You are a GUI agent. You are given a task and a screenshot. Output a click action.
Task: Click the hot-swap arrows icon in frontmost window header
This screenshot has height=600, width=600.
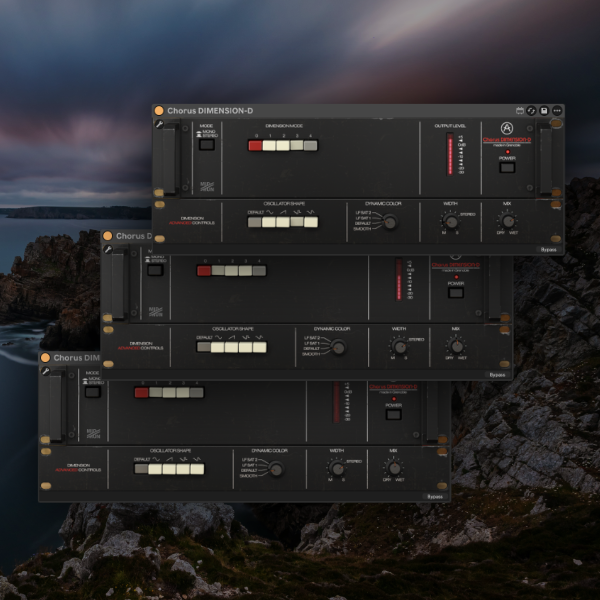coord(531,111)
